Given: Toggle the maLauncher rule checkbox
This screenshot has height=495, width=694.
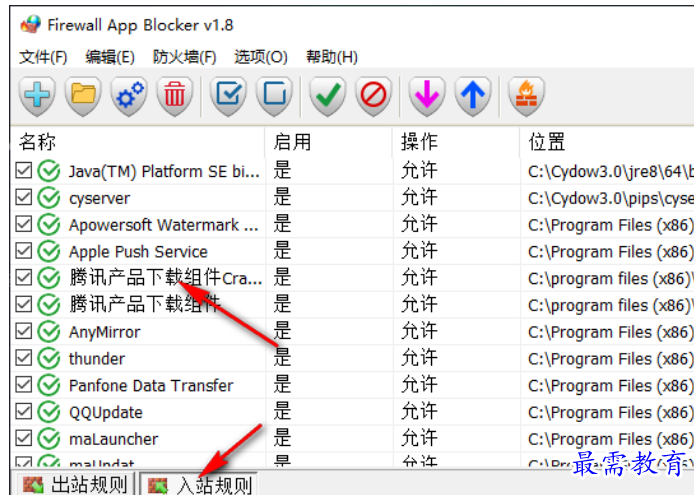Looking at the screenshot, I should pos(23,438).
